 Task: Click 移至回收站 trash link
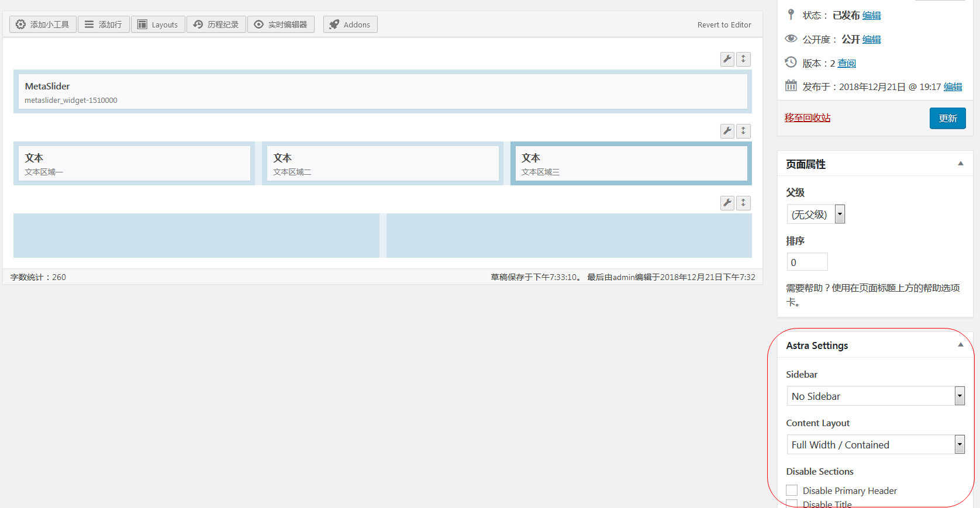coord(808,118)
